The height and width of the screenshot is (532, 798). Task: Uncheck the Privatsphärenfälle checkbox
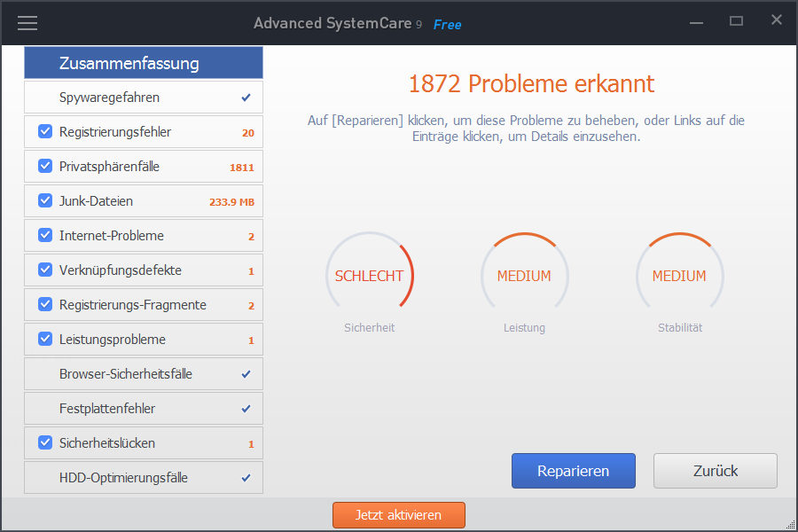45,166
